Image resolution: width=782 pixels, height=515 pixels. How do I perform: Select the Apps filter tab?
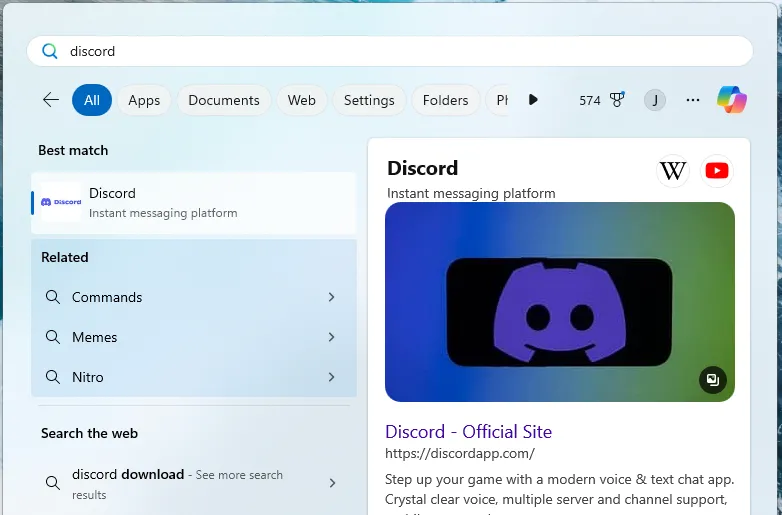tap(144, 100)
